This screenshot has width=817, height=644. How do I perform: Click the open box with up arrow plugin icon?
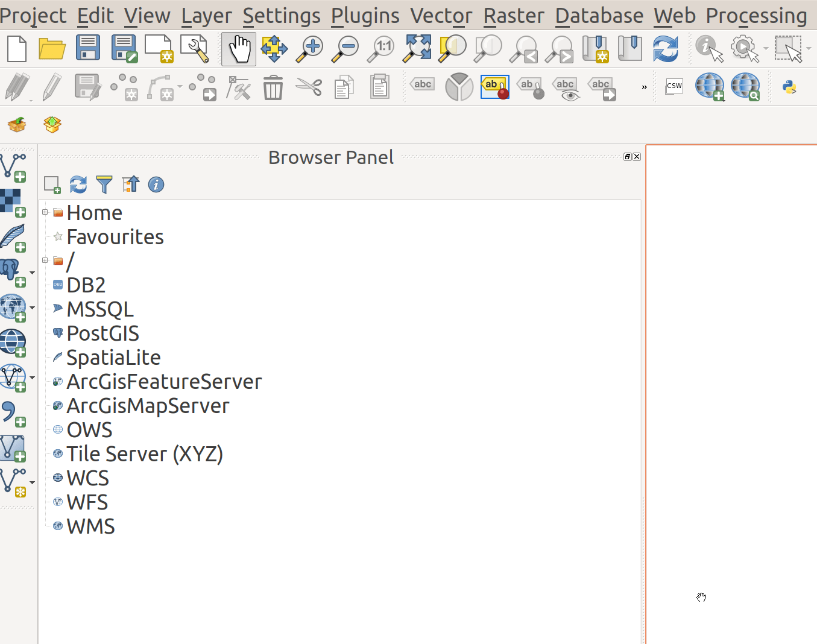52,124
